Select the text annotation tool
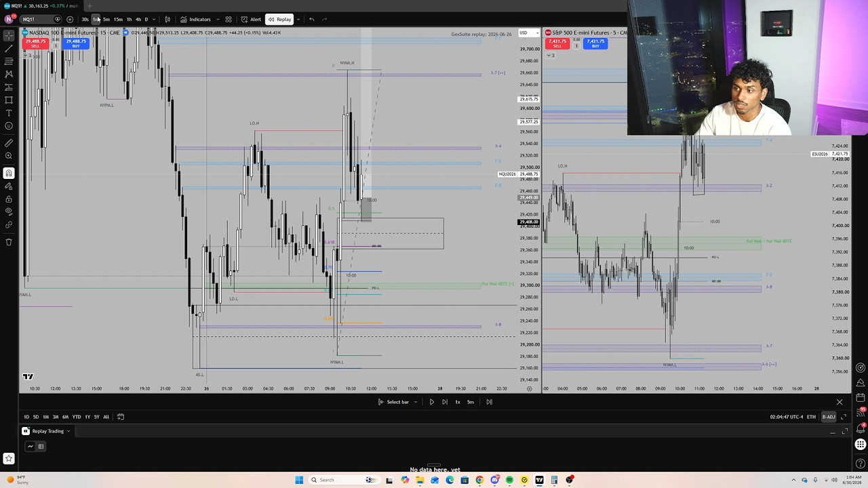Image resolution: width=868 pixels, height=488 pixels. tap(9, 113)
